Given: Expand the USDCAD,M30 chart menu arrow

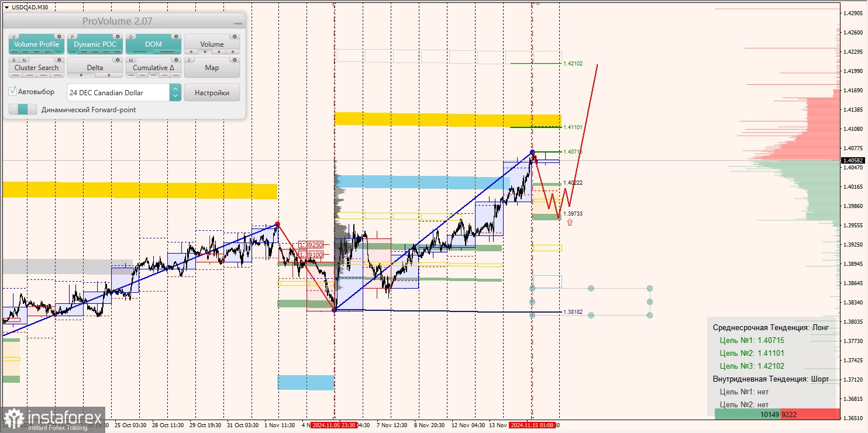Looking at the screenshot, I should point(6,7).
